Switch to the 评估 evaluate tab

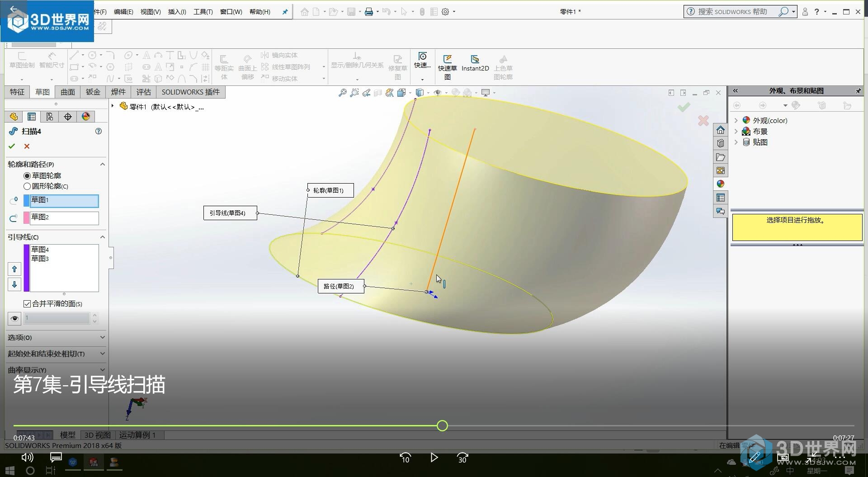[144, 92]
